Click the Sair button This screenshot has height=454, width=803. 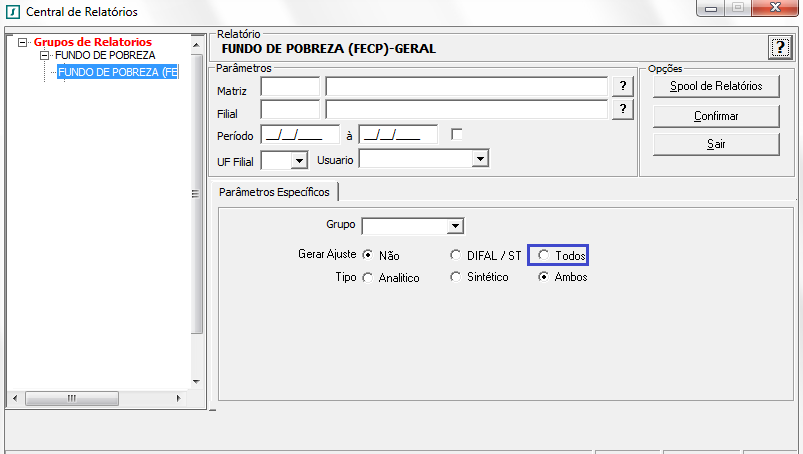pyautogui.click(x=716, y=144)
